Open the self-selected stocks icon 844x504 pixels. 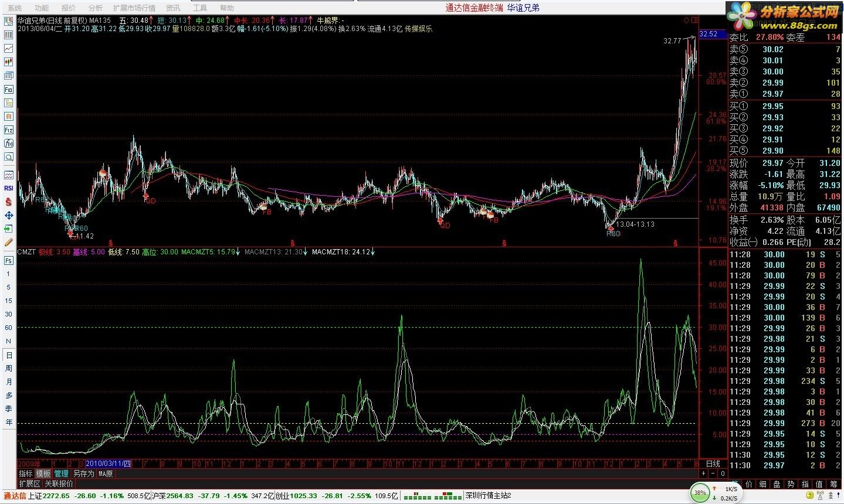pyautogui.click(x=9, y=117)
